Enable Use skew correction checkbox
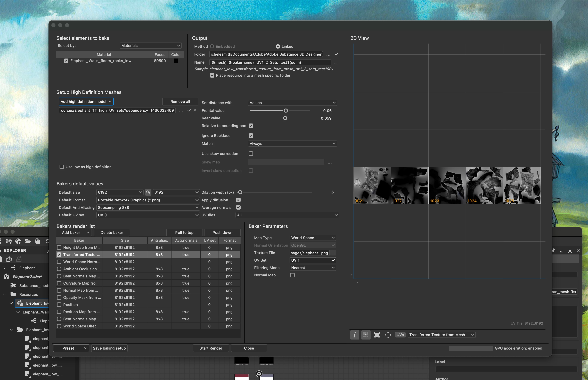This screenshot has height=380, width=588. 251,153
